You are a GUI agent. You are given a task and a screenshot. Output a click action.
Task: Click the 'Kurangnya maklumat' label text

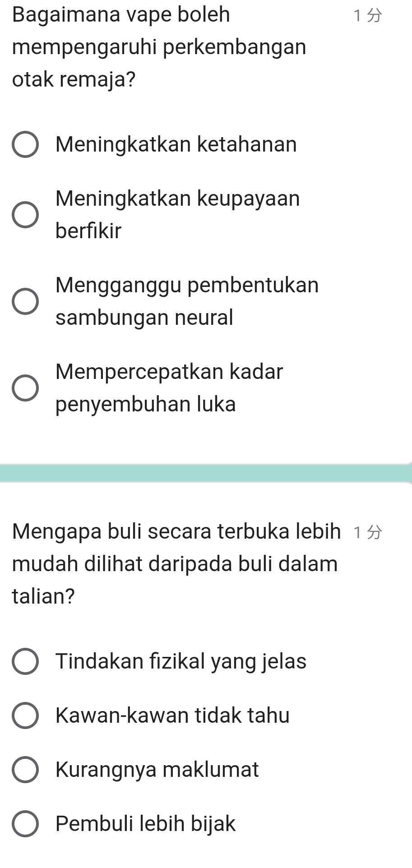(x=157, y=770)
